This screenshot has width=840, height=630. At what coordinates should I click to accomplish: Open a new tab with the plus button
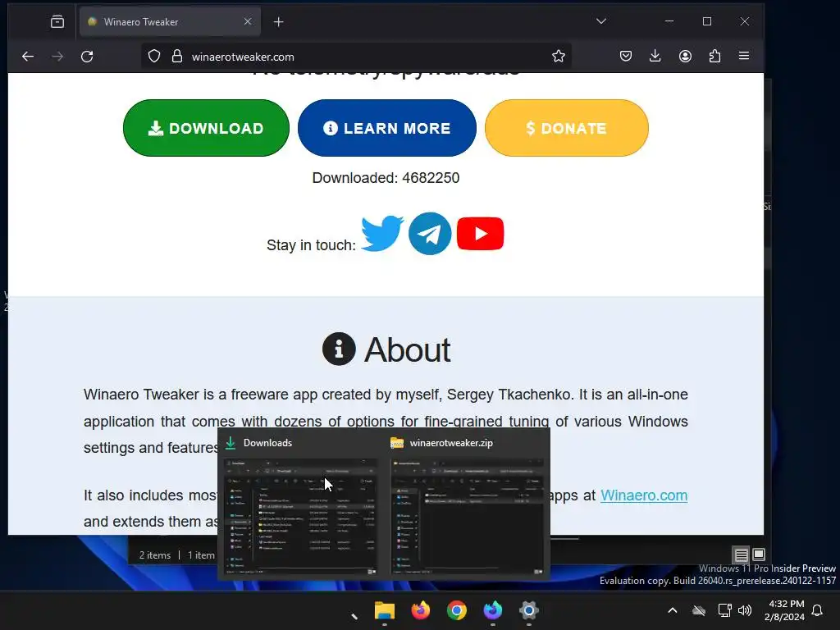pyautogui.click(x=279, y=22)
